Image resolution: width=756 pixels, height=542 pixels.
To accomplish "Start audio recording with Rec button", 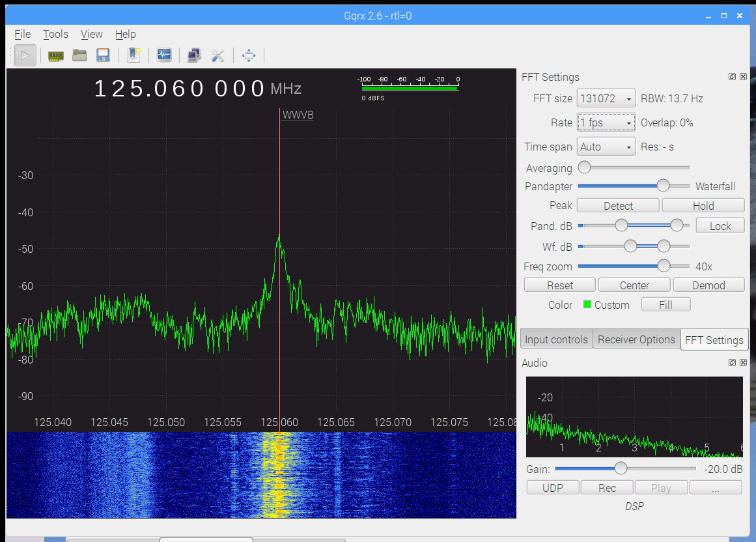I will tap(606, 488).
